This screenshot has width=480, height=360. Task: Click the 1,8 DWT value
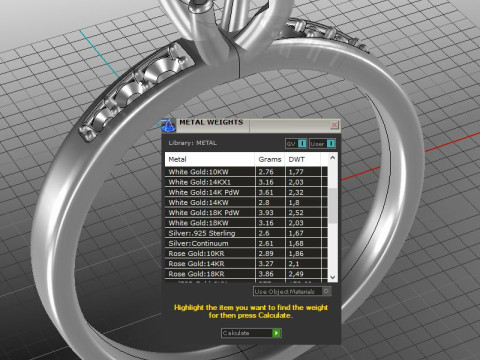pos(294,202)
